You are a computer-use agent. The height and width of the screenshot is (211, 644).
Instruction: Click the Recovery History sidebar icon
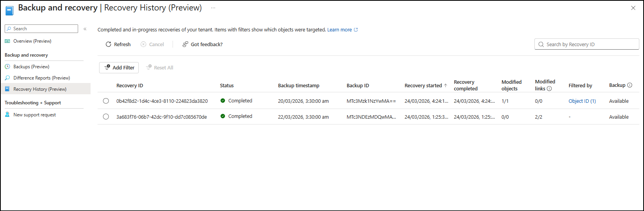(7, 89)
